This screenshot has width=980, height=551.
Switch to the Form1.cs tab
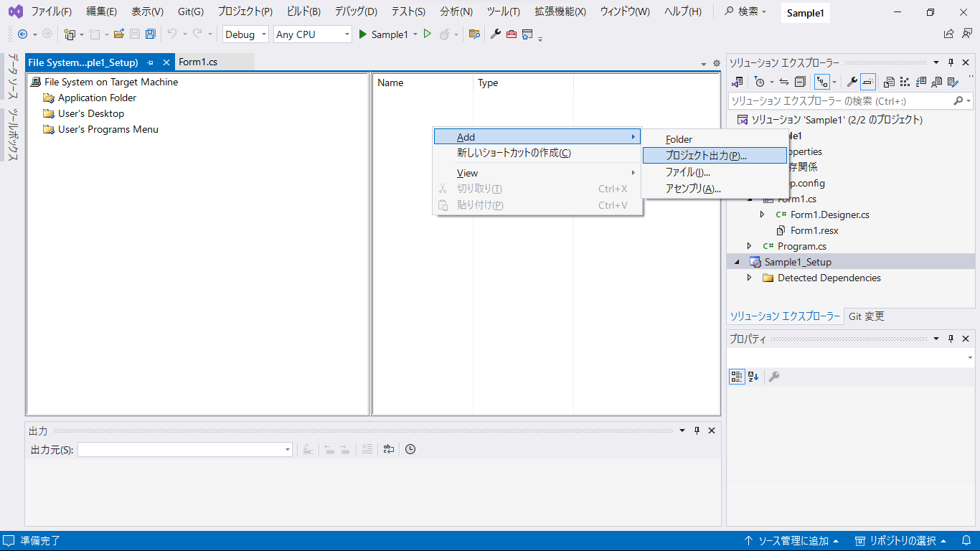point(198,62)
